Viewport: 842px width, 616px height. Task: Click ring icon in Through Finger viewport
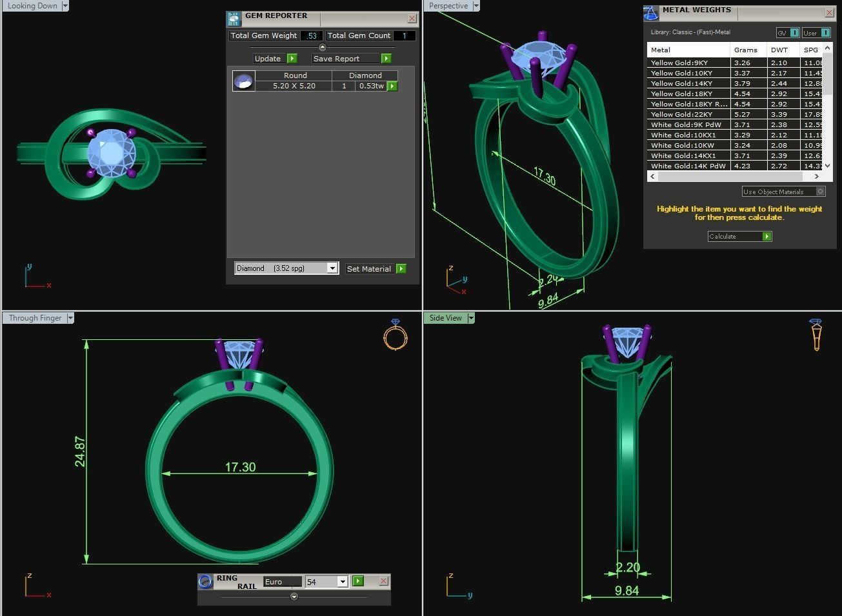[x=396, y=334]
